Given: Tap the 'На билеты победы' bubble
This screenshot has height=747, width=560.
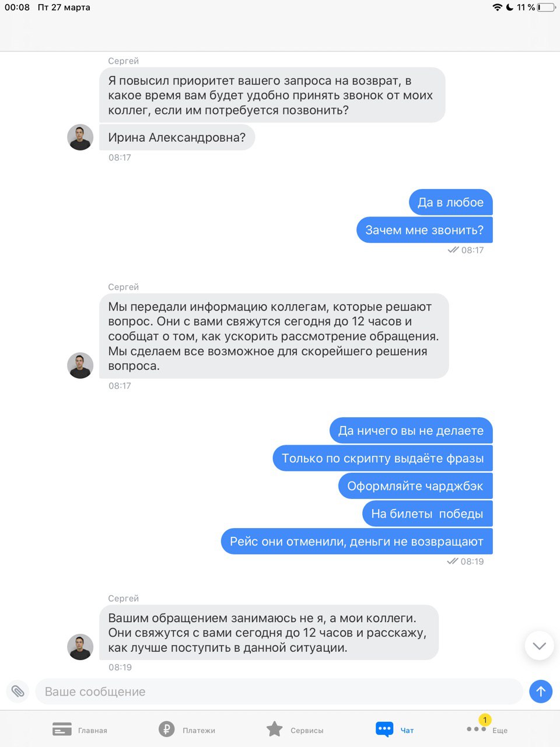Looking at the screenshot, I should 428,514.
